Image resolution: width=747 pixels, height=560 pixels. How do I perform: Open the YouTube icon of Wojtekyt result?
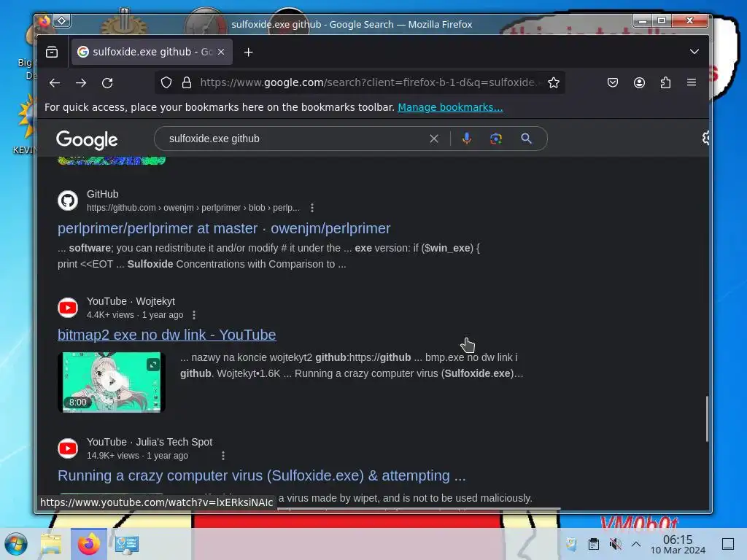[68, 308]
